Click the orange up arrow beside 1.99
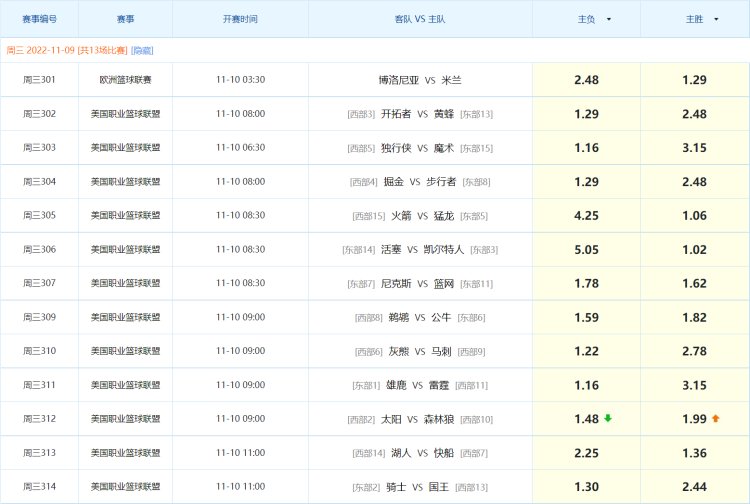 pos(715,418)
